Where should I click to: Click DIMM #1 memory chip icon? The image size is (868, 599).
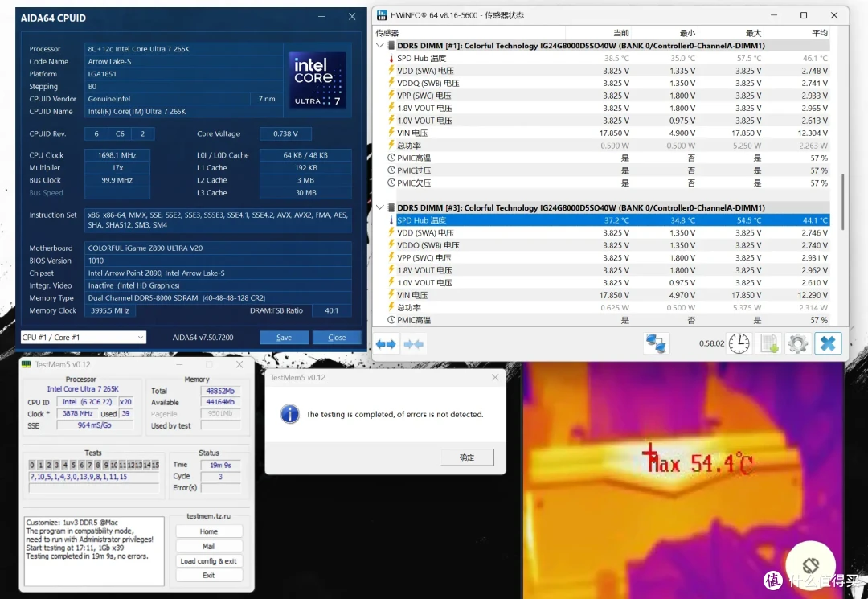tap(391, 45)
